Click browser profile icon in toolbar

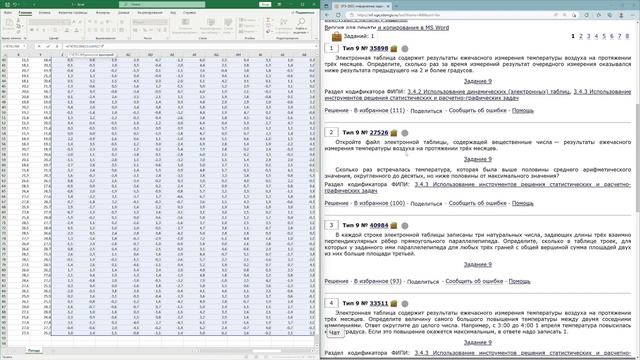pyautogui.click(x=621, y=15)
